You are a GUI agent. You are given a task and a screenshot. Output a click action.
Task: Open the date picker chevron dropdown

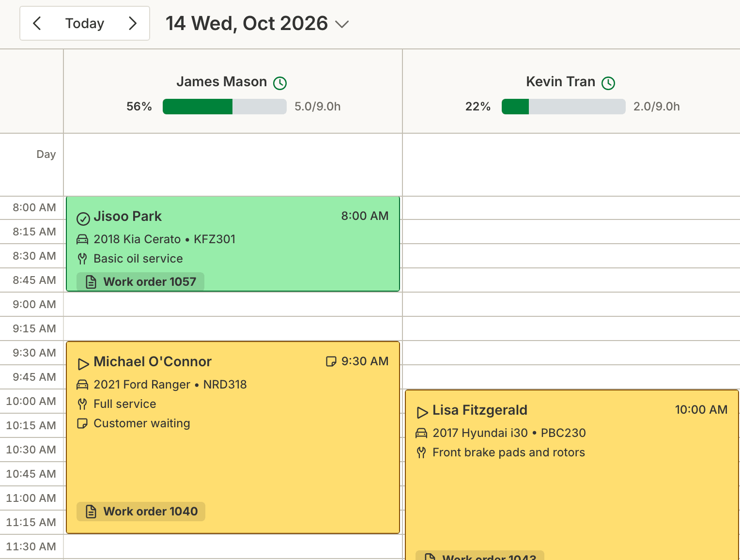[x=342, y=24]
